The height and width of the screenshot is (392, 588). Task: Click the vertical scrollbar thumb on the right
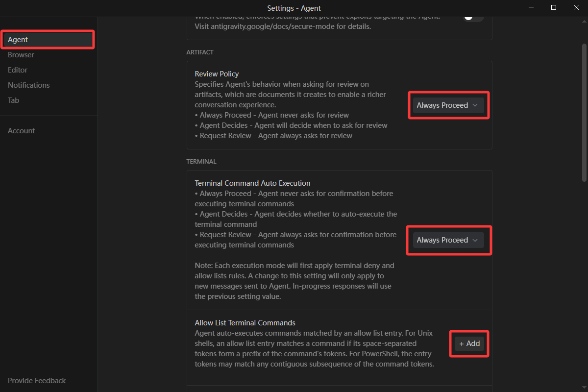pyautogui.click(x=584, y=113)
